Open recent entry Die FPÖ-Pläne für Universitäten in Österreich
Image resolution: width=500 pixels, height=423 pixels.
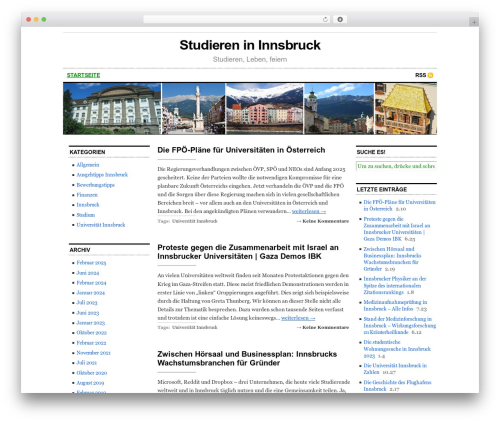coord(399,205)
